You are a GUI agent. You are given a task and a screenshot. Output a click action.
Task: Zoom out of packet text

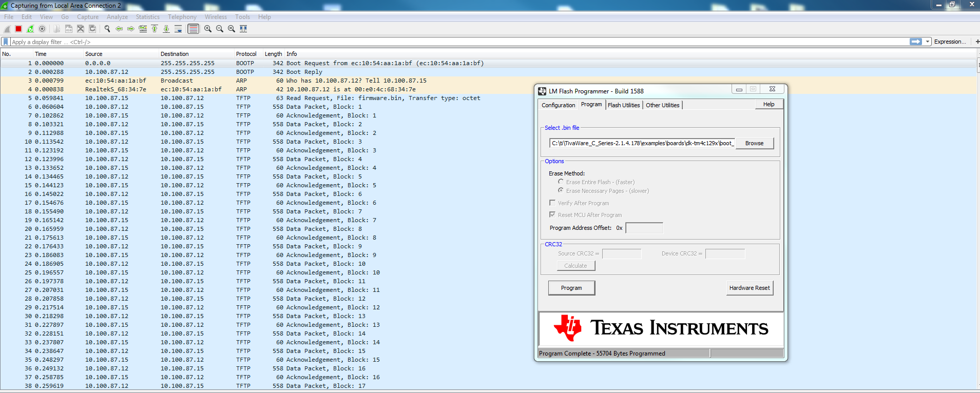point(220,29)
